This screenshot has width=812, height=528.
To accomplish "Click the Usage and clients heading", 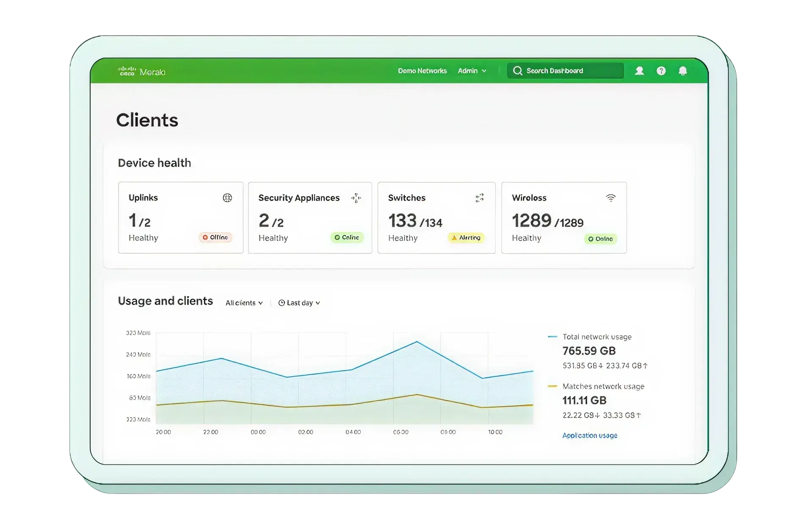I will coord(165,301).
